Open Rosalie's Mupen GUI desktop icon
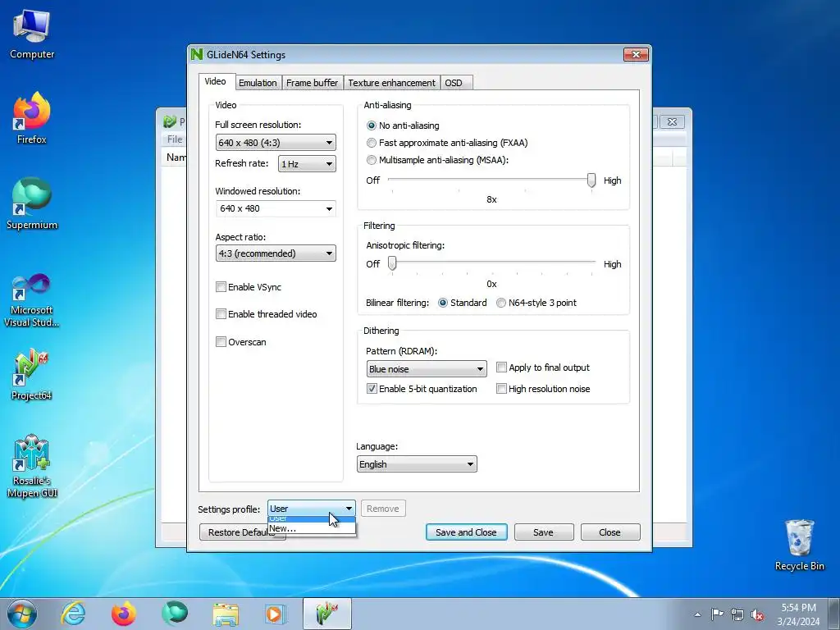 [32, 466]
